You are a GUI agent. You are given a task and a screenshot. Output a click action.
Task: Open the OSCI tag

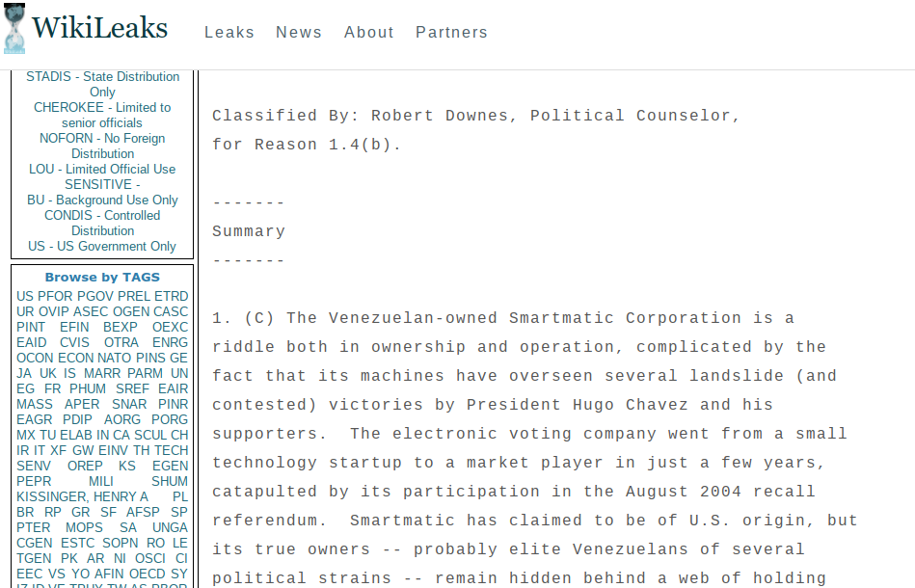(x=150, y=558)
